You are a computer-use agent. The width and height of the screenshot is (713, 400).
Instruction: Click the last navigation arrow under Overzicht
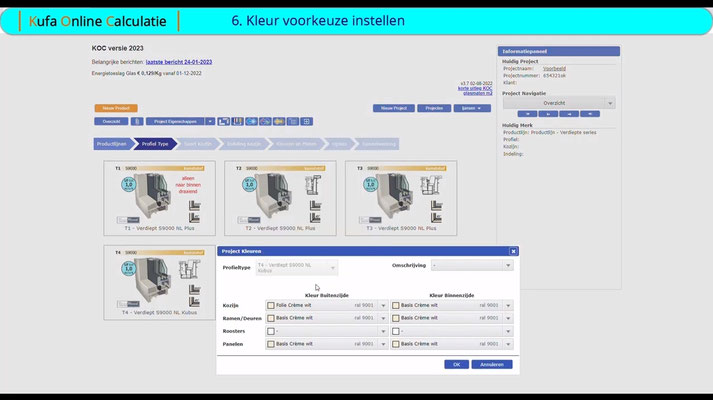590,114
